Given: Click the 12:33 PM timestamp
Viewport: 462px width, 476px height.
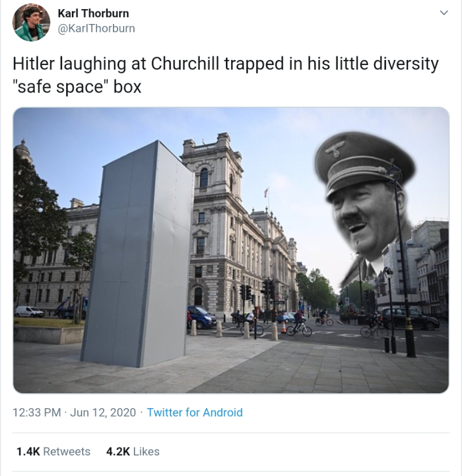Looking at the screenshot, I should [37, 413].
